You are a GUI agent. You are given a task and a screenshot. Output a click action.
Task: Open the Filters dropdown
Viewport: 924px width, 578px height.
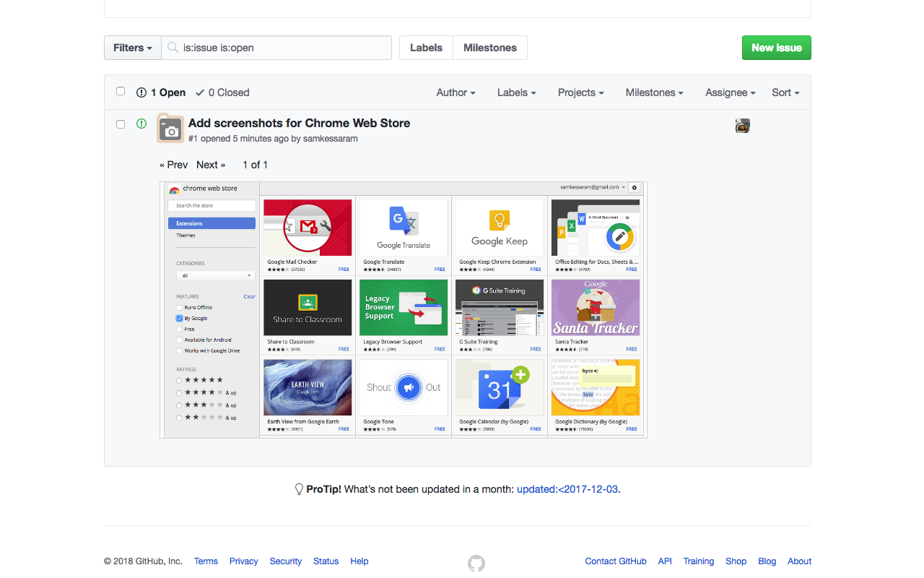[x=132, y=47]
